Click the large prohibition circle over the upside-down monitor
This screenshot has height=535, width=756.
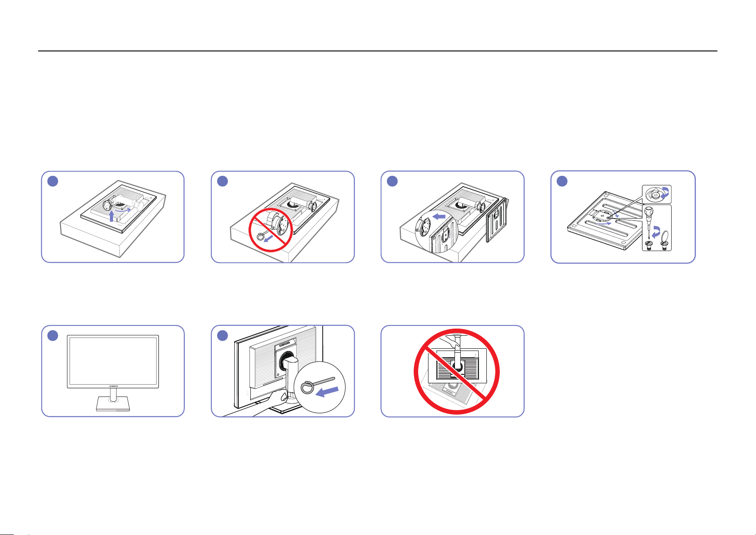tap(456, 372)
